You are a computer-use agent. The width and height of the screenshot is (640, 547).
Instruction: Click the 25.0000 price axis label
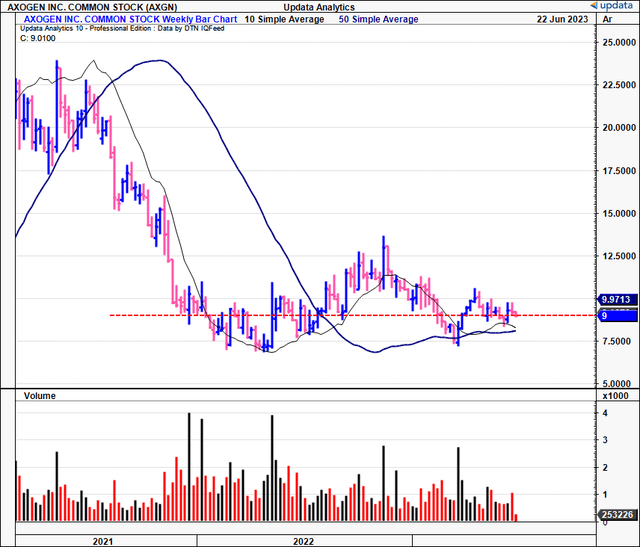tap(619, 42)
